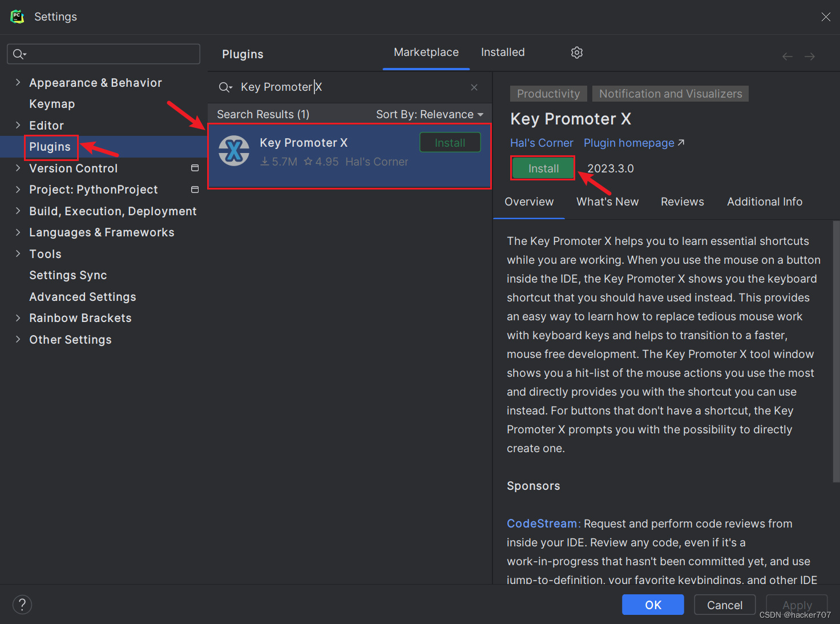Select Keymap in settings tree
Viewport: 840px width, 624px height.
(x=52, y=104)
